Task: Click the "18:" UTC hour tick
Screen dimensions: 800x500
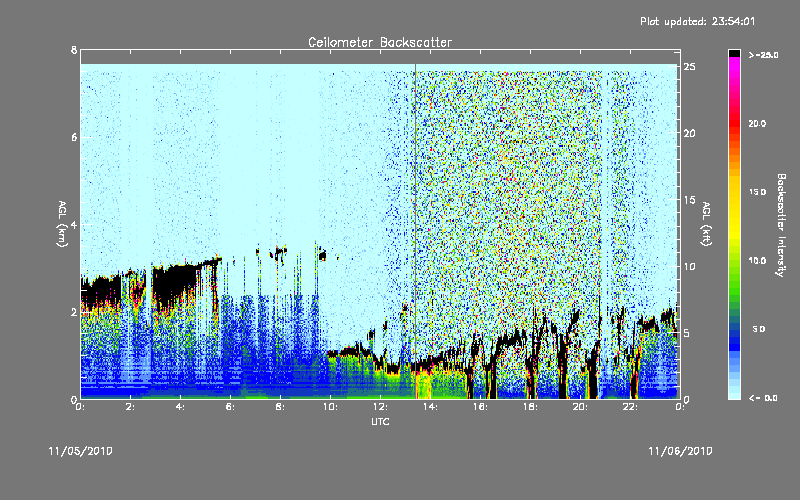Action: coord(530,407)
